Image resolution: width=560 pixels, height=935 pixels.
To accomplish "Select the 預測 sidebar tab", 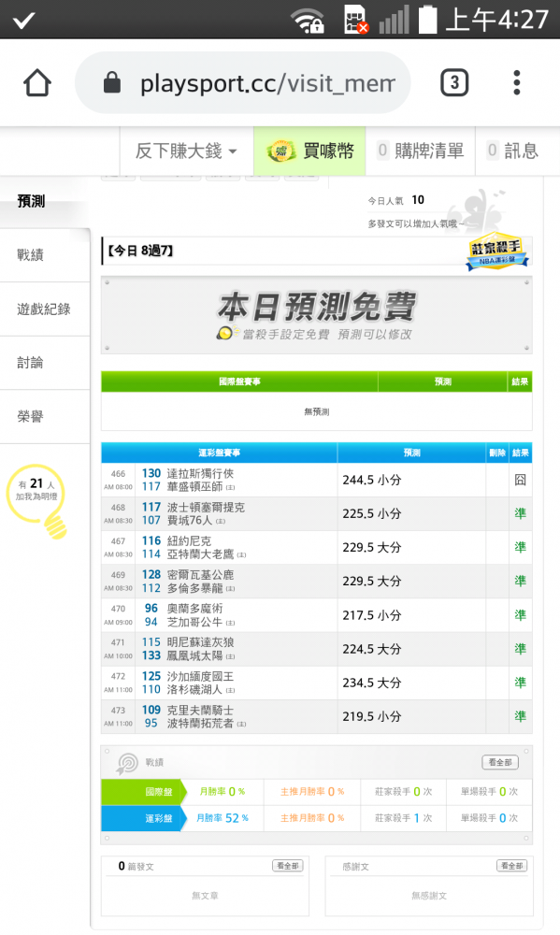I will 45,201.
